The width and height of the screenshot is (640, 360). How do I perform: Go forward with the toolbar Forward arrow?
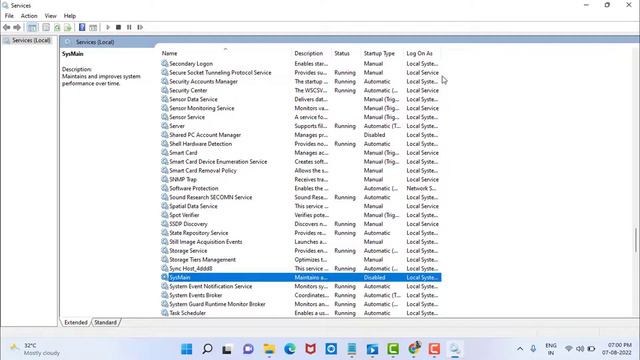pyautogui.click(x=17, y=27)
